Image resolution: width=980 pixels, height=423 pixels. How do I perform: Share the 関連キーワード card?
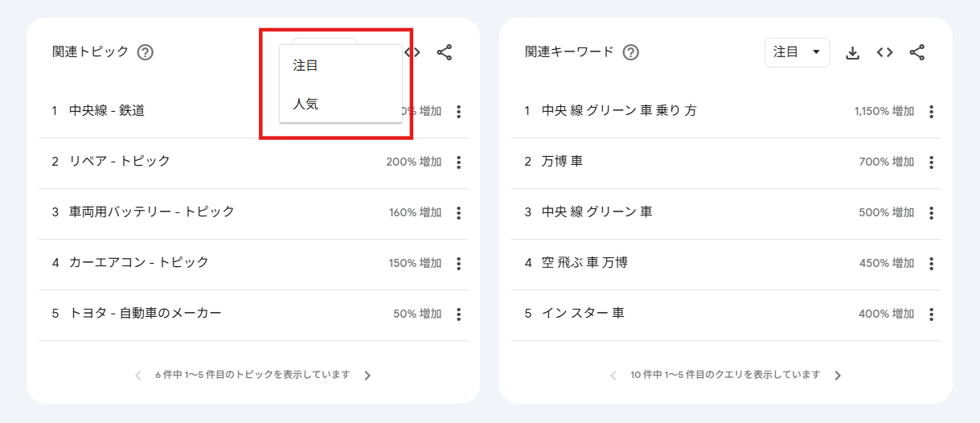(916, 52)
